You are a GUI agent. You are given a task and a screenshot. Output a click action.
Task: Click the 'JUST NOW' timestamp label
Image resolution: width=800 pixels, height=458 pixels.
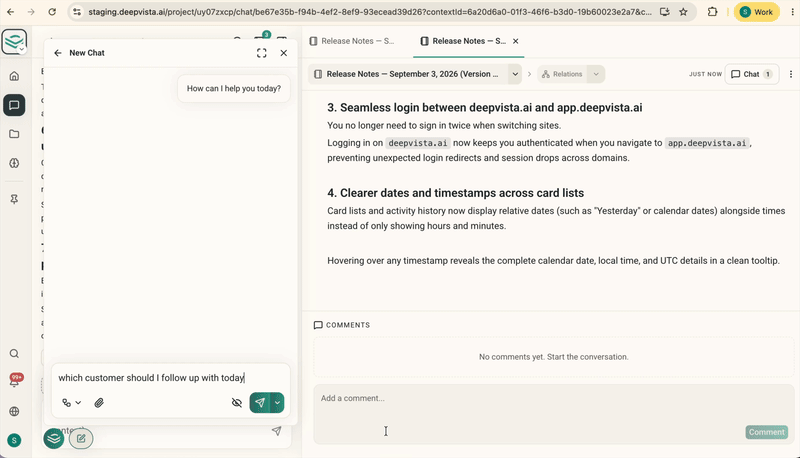point(706,74)
